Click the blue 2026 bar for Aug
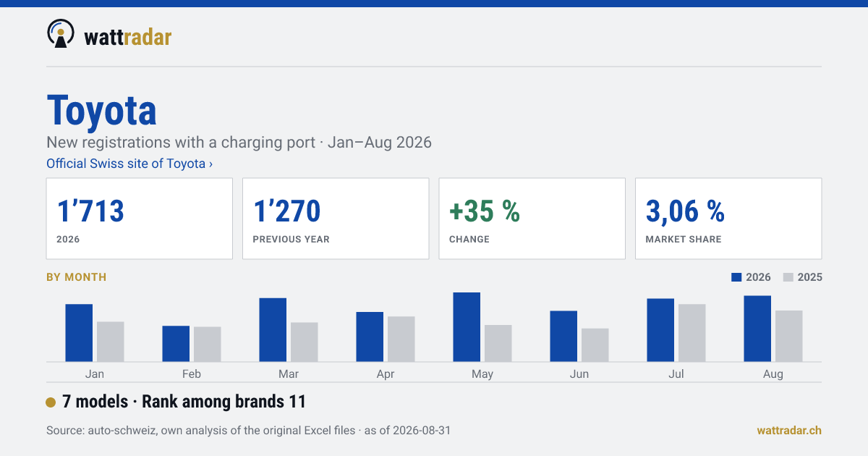The width and height of the screenshot is (868, 456). pos(757,329)
